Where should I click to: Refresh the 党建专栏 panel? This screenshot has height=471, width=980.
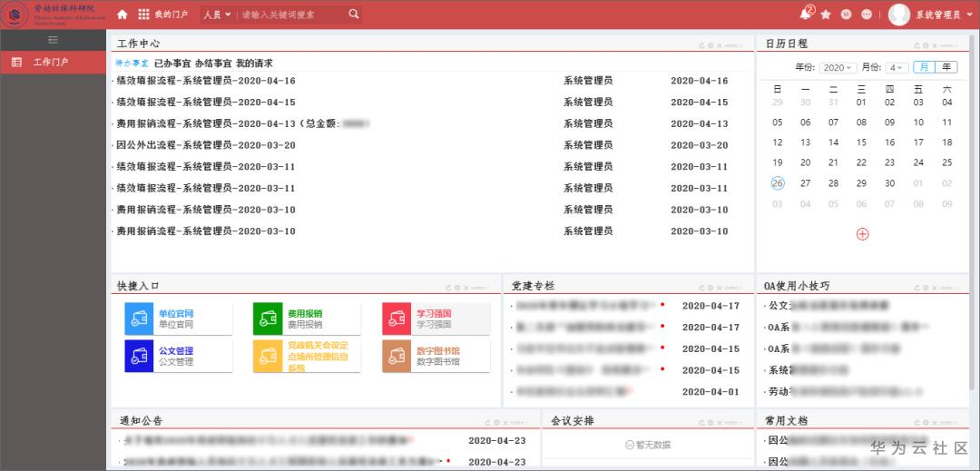701,288
